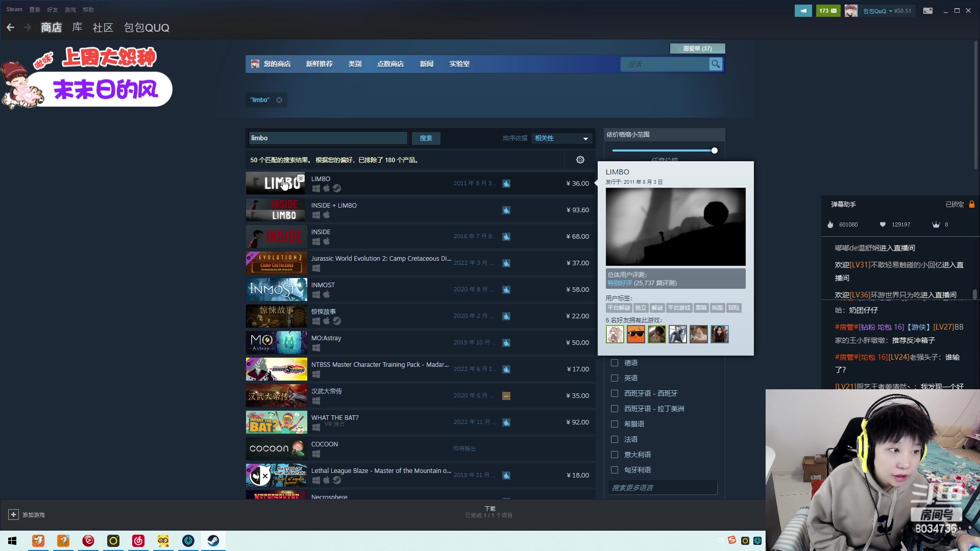Open the VR mode icon in title bar
The image size is (980, 551).
[x=928, y=11]
